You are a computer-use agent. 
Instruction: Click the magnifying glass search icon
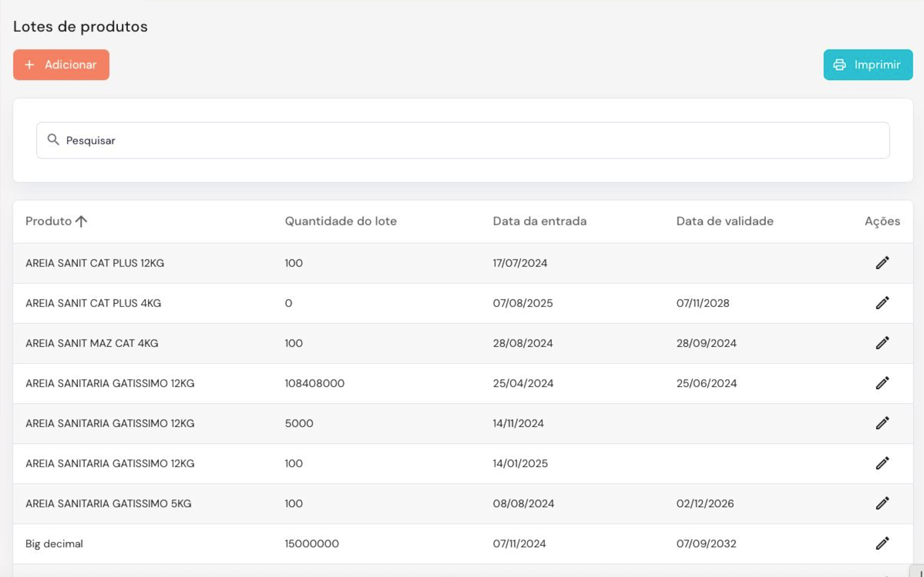[x=54, y=140]
